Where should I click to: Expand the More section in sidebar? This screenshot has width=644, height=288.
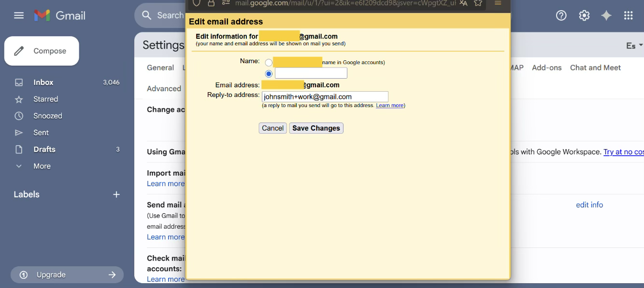click(x=42, y=166)
